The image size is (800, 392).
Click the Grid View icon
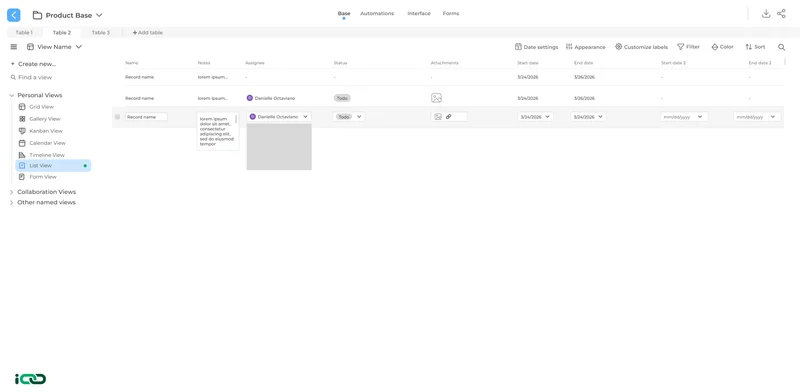pyautogui.click(x=22, y=107)
